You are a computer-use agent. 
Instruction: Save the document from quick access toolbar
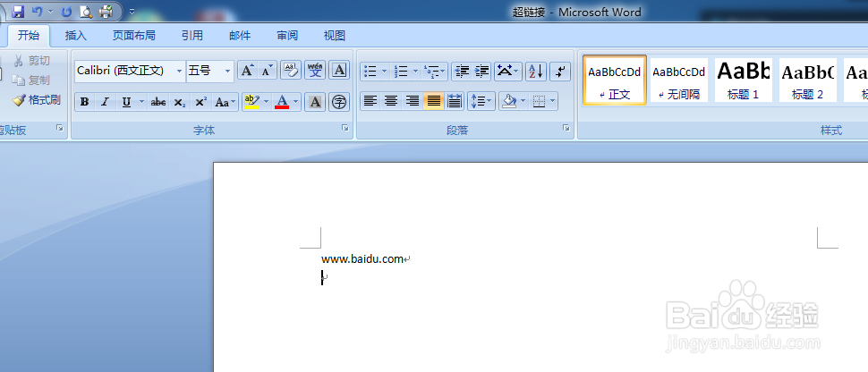(x=18, y=11)
